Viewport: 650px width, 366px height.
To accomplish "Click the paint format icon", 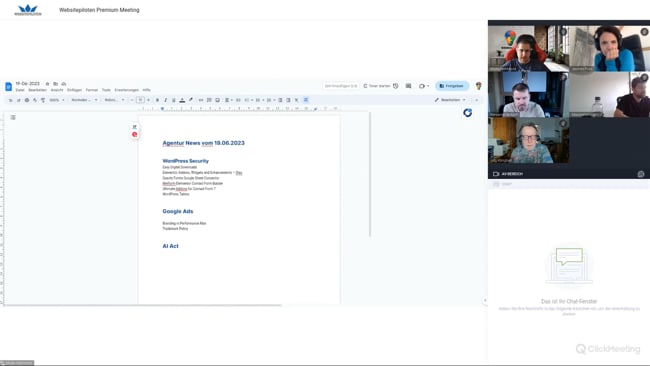I will pyautogui.click(x=43, y=100).
